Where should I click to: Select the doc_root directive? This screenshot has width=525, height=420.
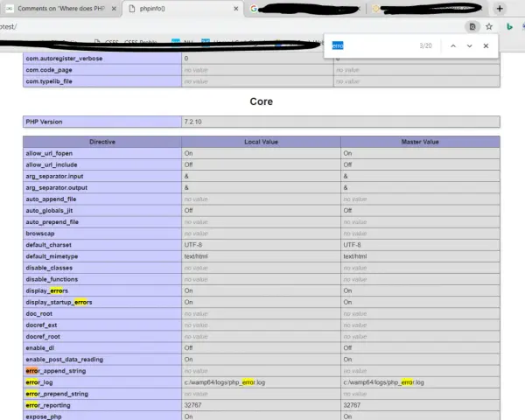tap(38, 314)
